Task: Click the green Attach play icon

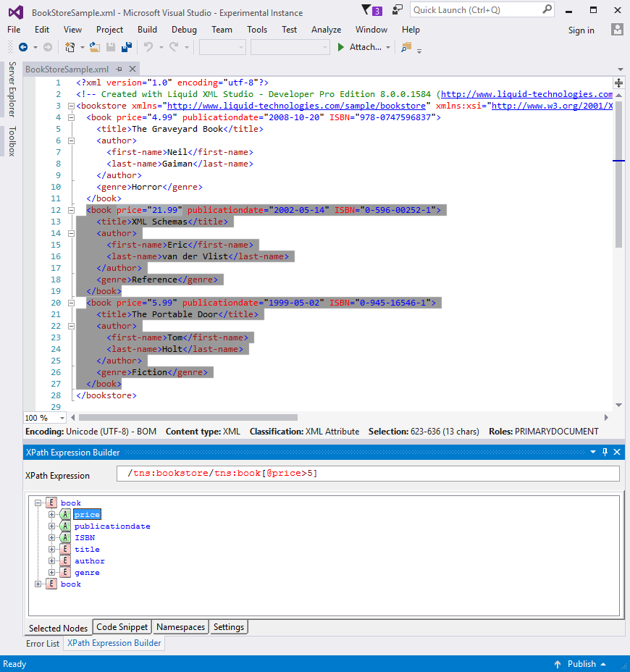Action: pyautogui.click(x=341, y=47)
